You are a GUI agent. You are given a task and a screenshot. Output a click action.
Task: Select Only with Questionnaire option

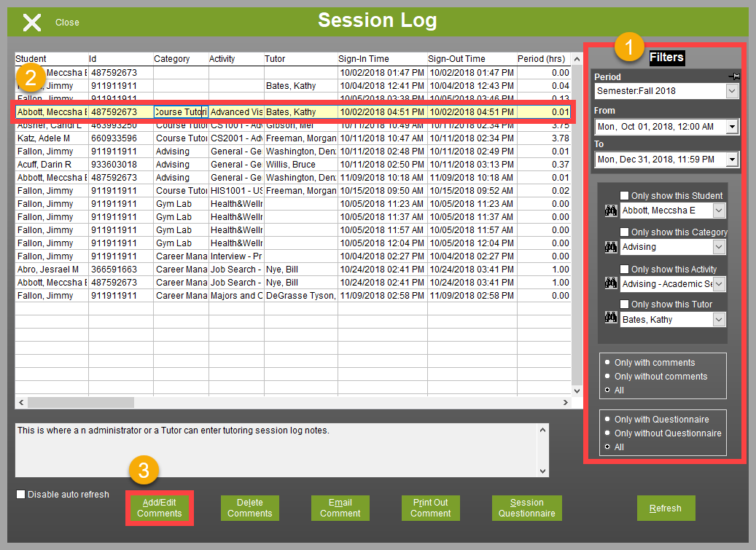[607, 420]
